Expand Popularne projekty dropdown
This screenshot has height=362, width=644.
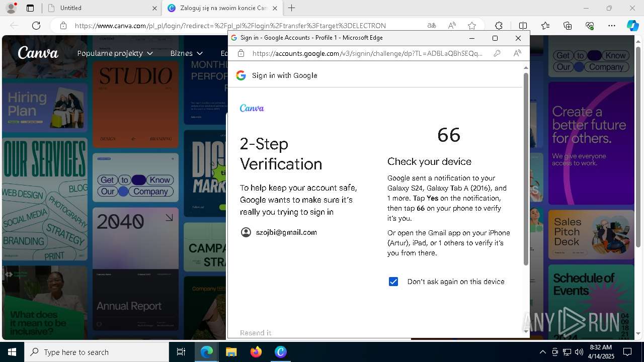click(115, 53)
